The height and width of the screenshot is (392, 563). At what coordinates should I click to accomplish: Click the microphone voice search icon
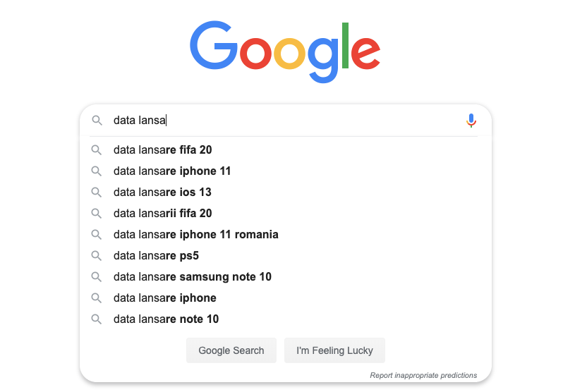pos(471,121)
